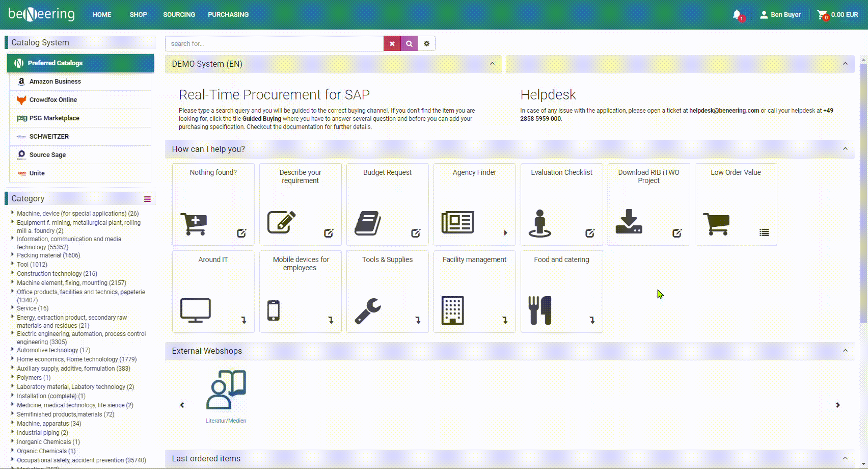Click the Food and catering cutlery icon
The image size is (868, 469).
coord(540,310)
